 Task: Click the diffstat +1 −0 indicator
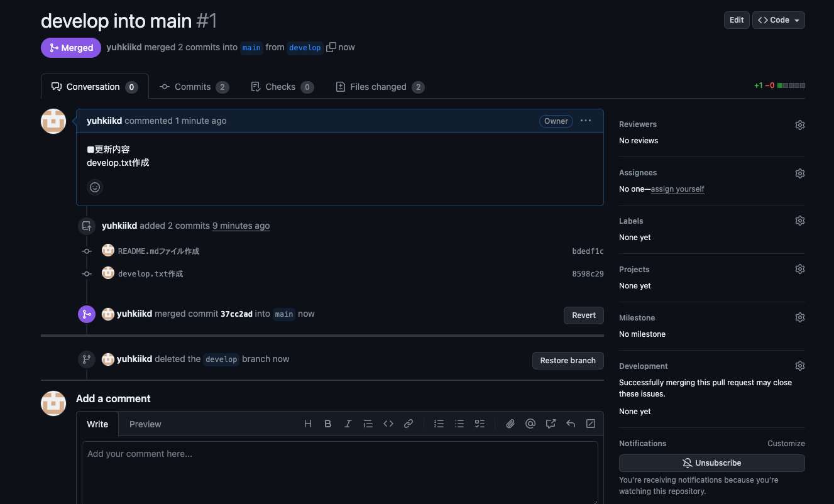pyautogui.click(x=779, y=85)
